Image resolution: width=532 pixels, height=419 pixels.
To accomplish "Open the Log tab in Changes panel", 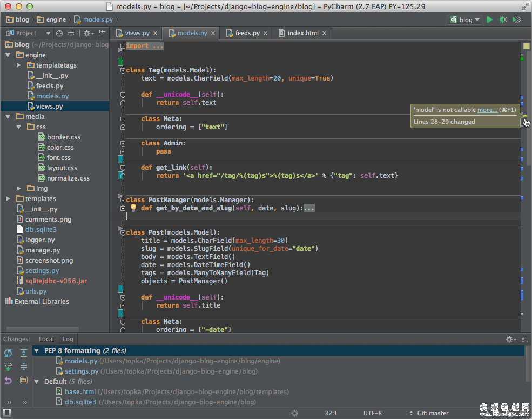I will point(68,339).
